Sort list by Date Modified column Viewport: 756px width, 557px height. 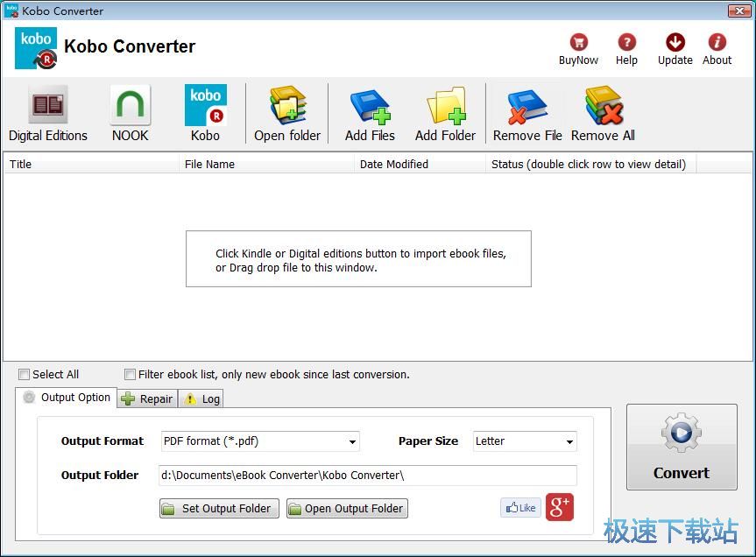tap(420, 164)
